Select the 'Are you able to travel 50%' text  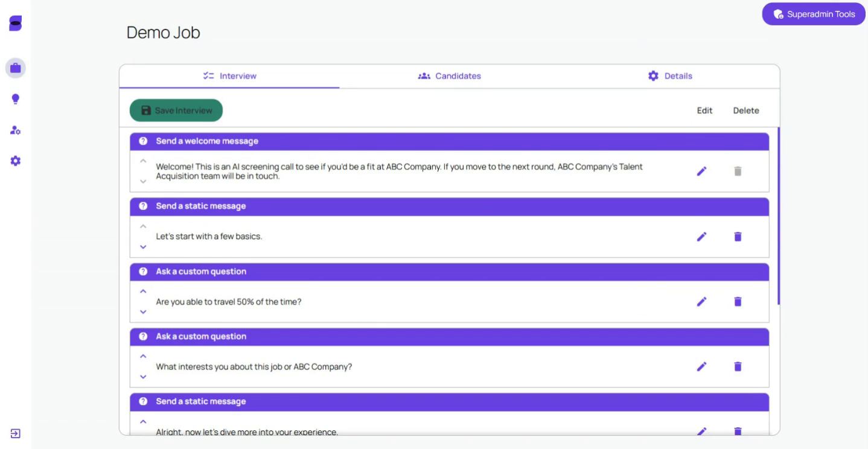pyautogui.click(x=229, y=302)
